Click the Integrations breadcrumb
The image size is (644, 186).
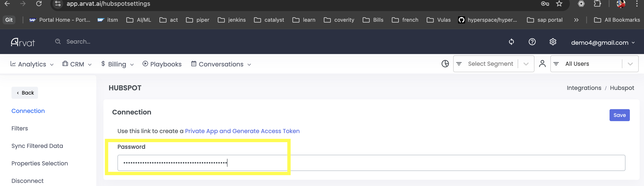click(x=584, y=88)
